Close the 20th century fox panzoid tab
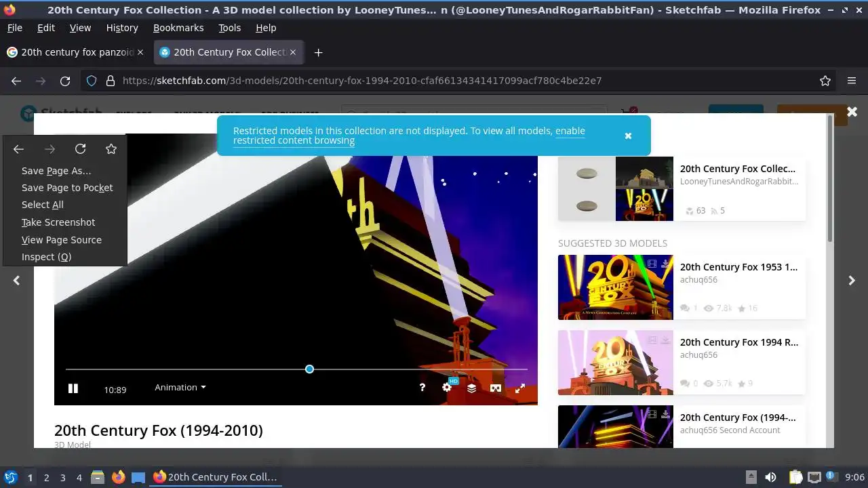 tap(140, 52)
